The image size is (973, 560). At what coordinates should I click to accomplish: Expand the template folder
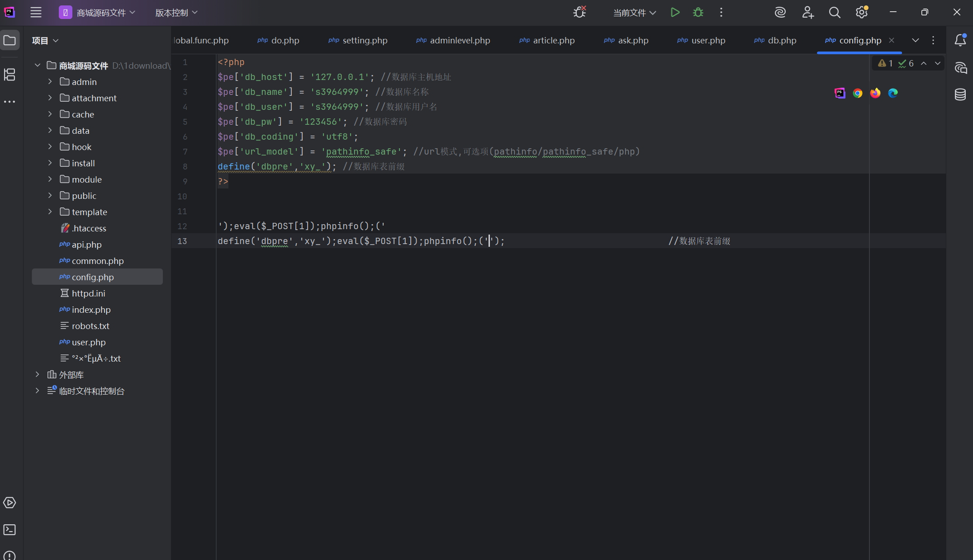tap(50, 212)
